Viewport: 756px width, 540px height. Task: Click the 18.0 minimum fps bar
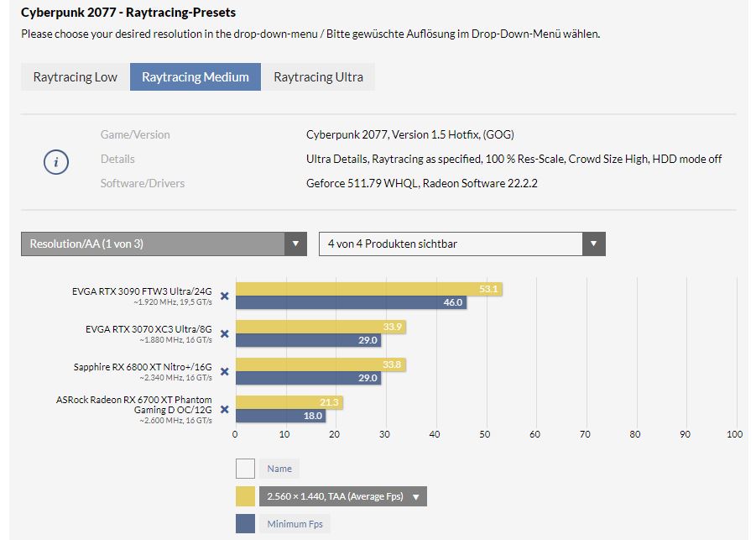pyautogui.click(x=281, y=416)
